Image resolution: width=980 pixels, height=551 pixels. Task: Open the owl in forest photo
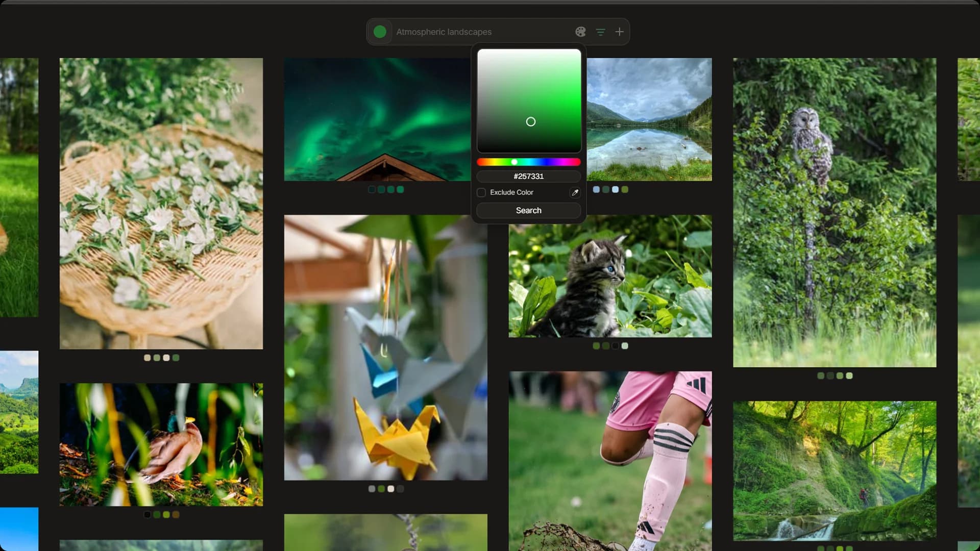pyautogui.click(x=835, y=212)
